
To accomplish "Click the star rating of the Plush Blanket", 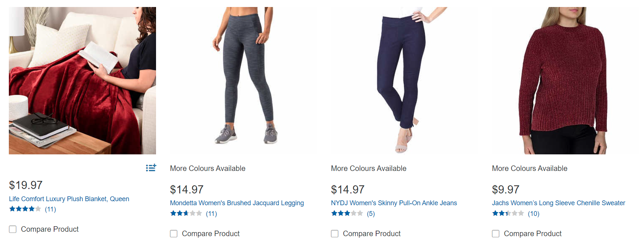I will [25, 209].
